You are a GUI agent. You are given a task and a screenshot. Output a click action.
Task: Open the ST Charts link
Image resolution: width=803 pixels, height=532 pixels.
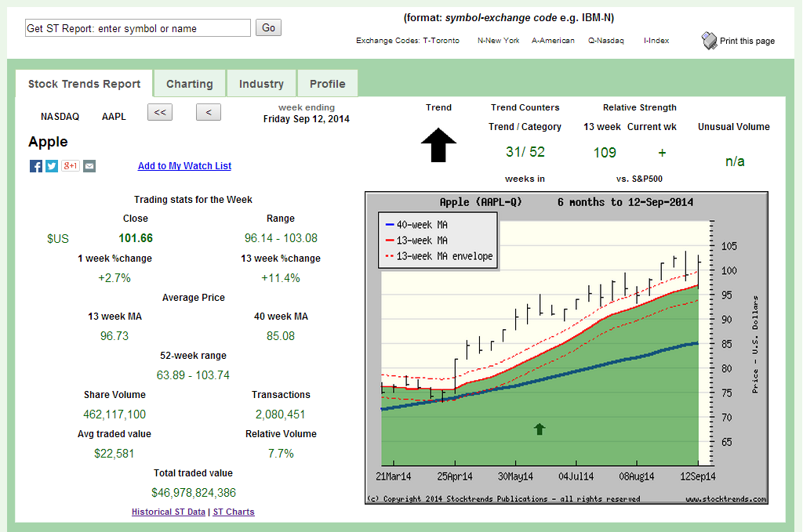[234, 512]
